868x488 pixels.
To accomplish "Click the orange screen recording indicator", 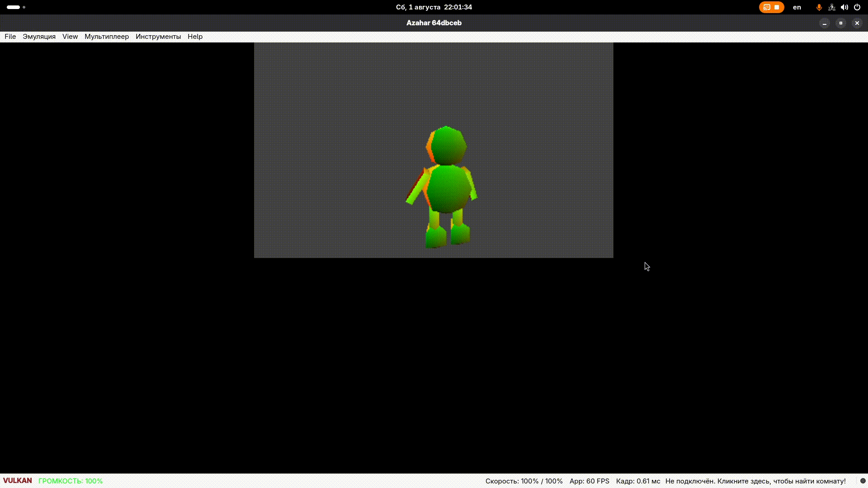I will [x=771, y=7].
